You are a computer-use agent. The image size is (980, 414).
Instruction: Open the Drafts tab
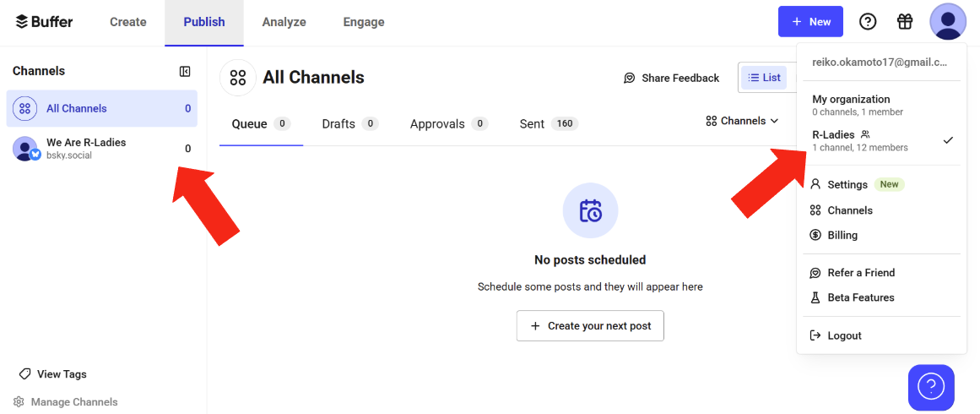coord(350,124)
